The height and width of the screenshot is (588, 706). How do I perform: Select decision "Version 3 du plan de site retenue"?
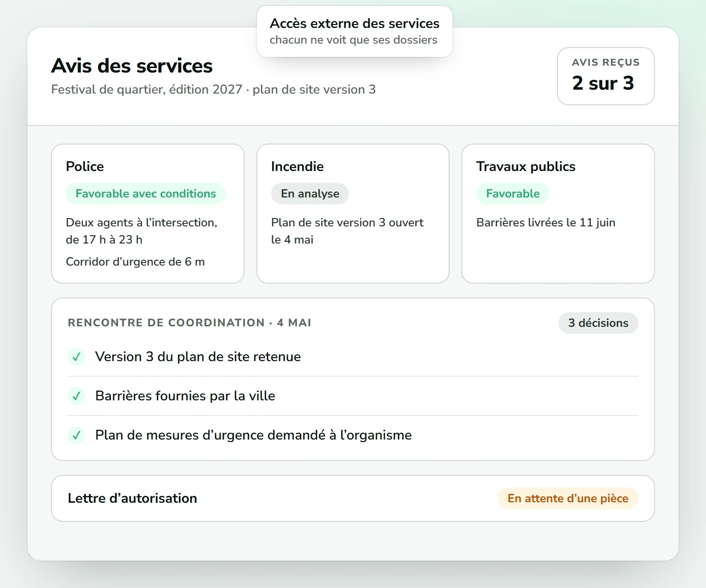click(198, 357)
